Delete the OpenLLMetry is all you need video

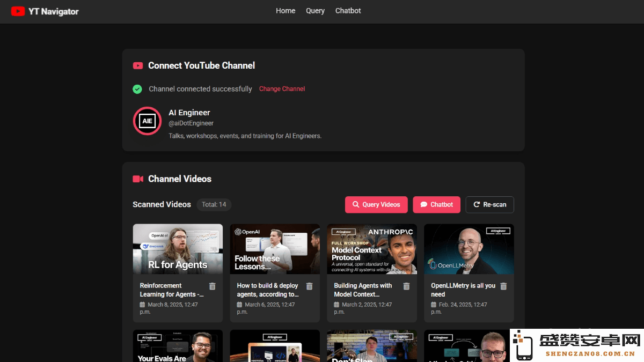point(503,286)
